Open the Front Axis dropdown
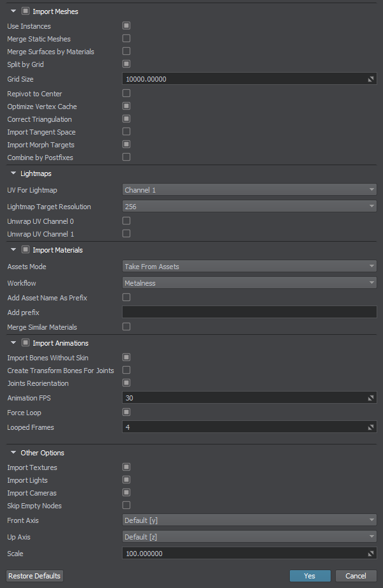This screenshot has height=588, width=383. tap(250, 520)
